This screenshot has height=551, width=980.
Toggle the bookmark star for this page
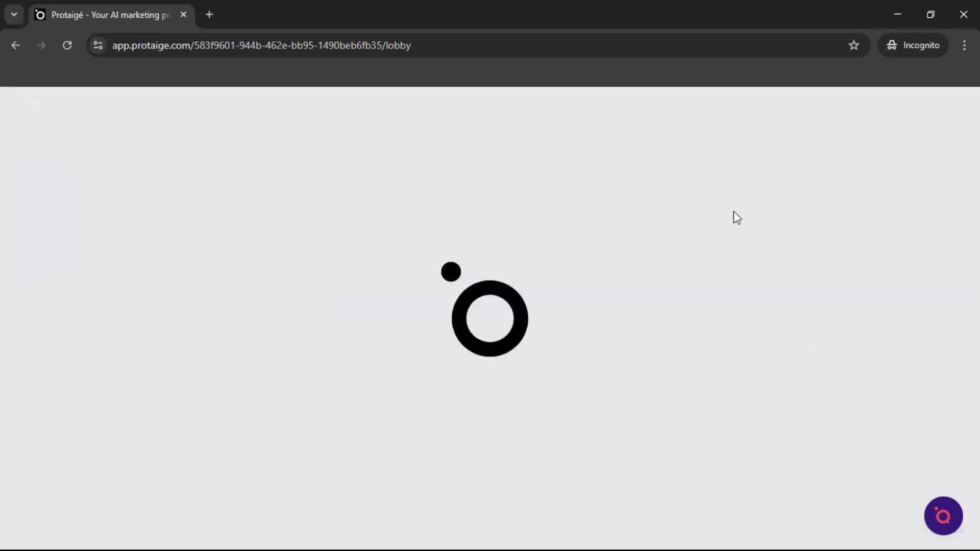854,45
